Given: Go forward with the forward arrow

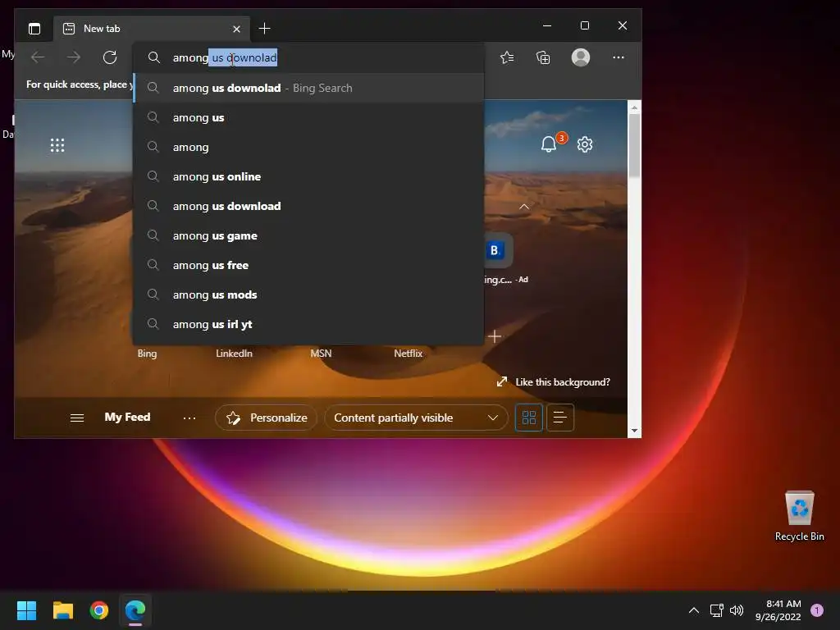Looking at the screenshot, I should click(x=74, y=57).
